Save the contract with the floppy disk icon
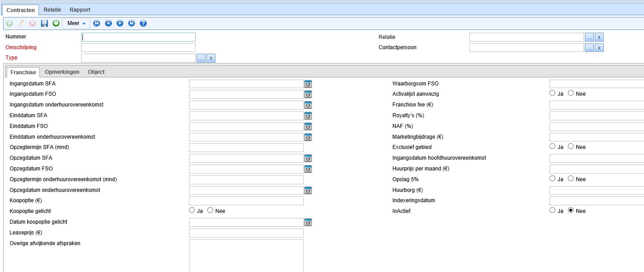The image size is (644, 272). (44, 23)
